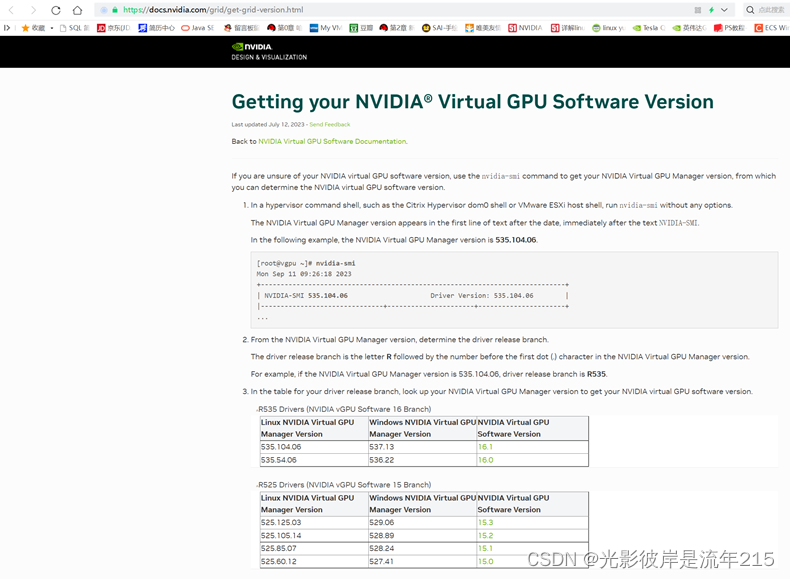Click the DESIGN & VISUALIZATION header text
The image size is (790, 579).
click(269, 57)
